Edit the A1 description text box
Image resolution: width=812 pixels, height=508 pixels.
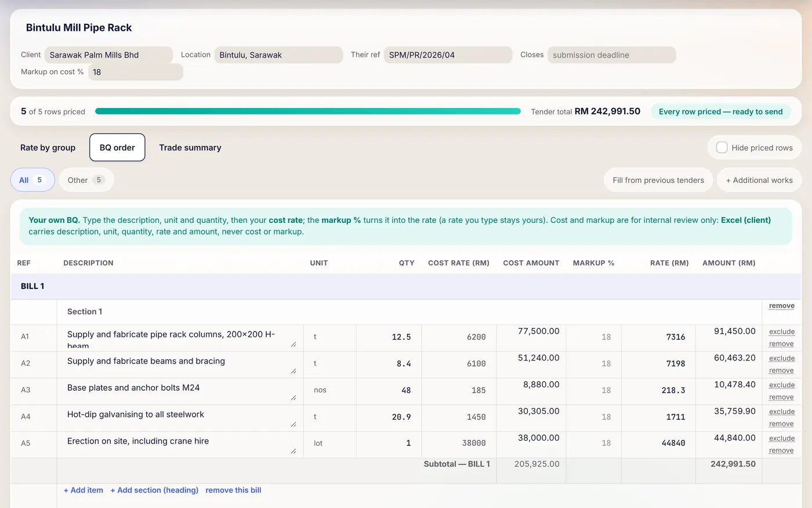pyautogui.click(x=180, y=338)
